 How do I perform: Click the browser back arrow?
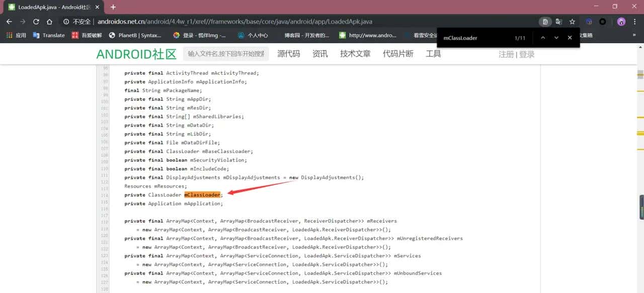pos(9,22)
